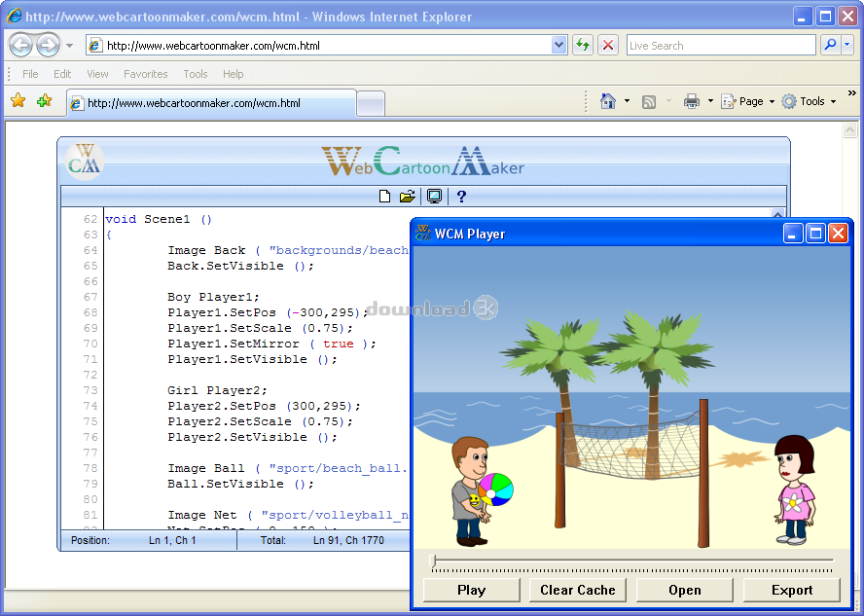Click the Print icon in command bar
This screenshot has height=616, width=864.
point(692,101)
